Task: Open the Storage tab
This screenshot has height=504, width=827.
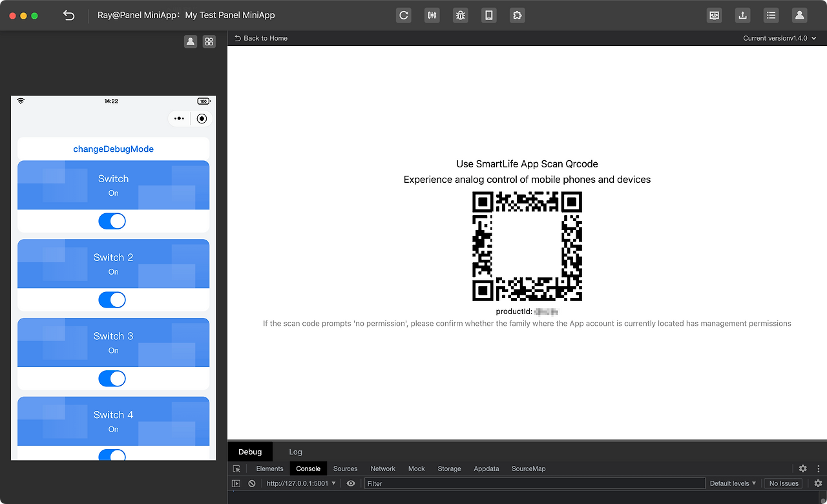Action: (449, 468)
